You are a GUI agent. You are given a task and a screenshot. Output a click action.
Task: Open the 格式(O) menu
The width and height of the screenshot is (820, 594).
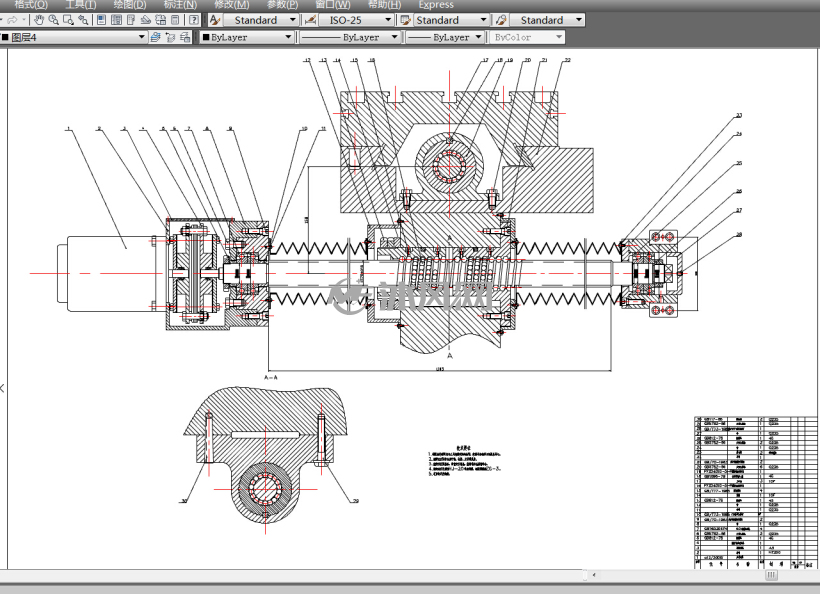[31, 5]
